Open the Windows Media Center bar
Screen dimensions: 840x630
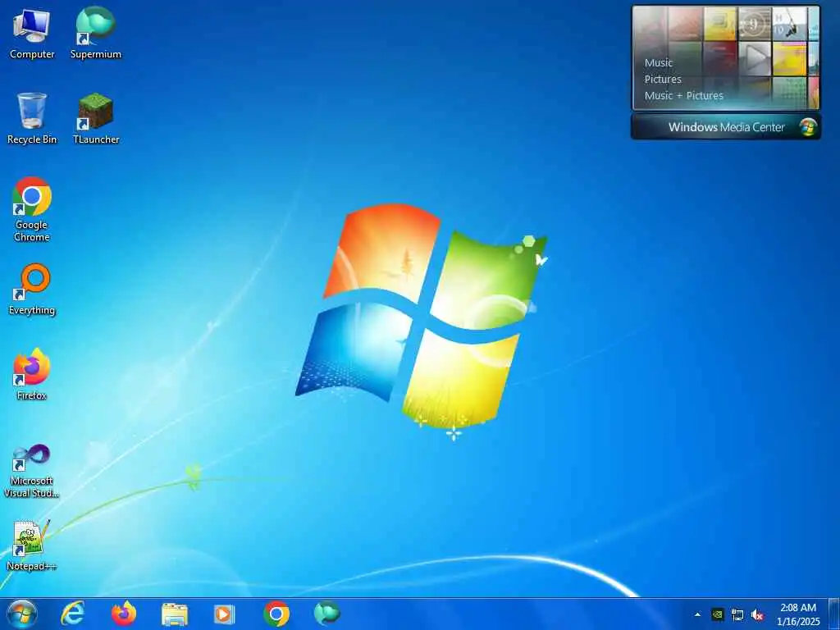tap(726, 127)
